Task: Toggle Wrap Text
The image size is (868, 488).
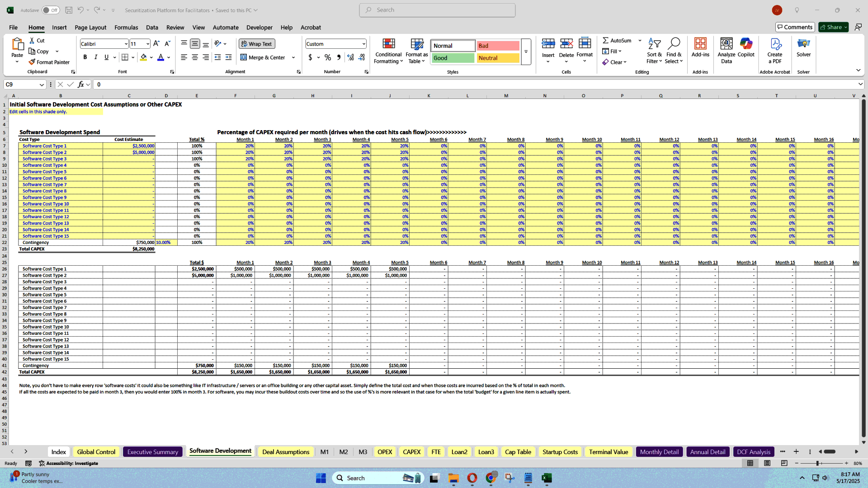Action: click(257, 44)
